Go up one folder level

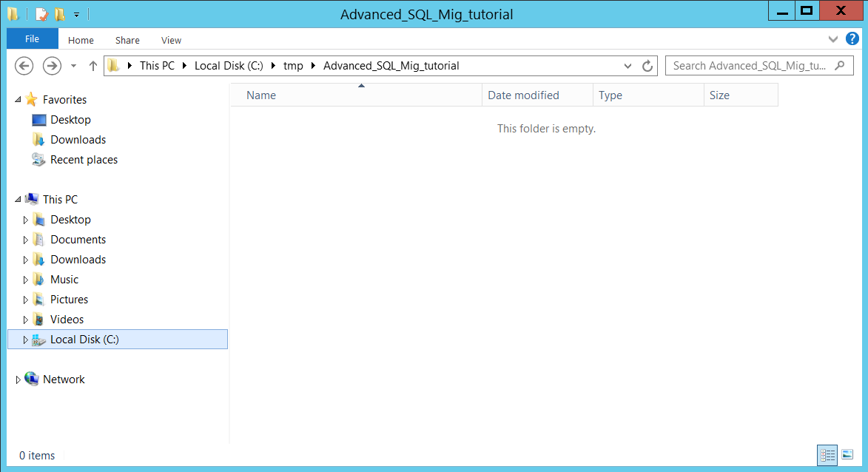coord(93,66)
